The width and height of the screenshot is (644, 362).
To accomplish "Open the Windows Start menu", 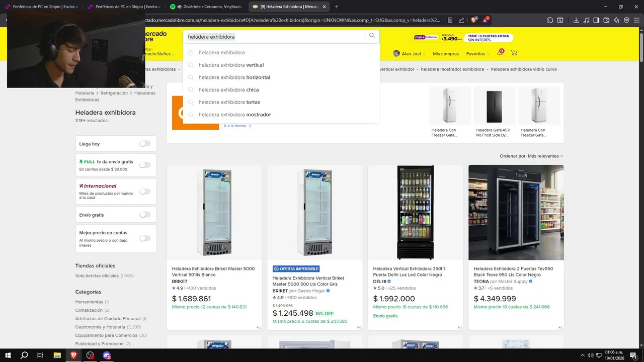I will [8, 355].
